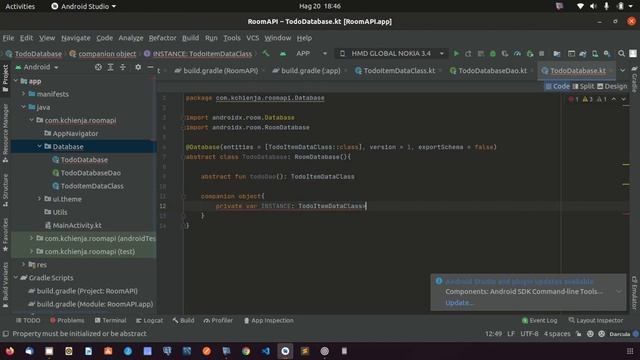Click the Stop square icon in toolbar
Image resolution: width=640 pixels, height=360 pixels.
(542, 53)
